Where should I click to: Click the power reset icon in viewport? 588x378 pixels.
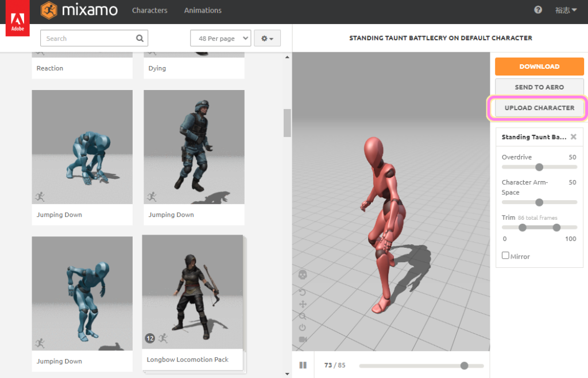coord(303,328)
